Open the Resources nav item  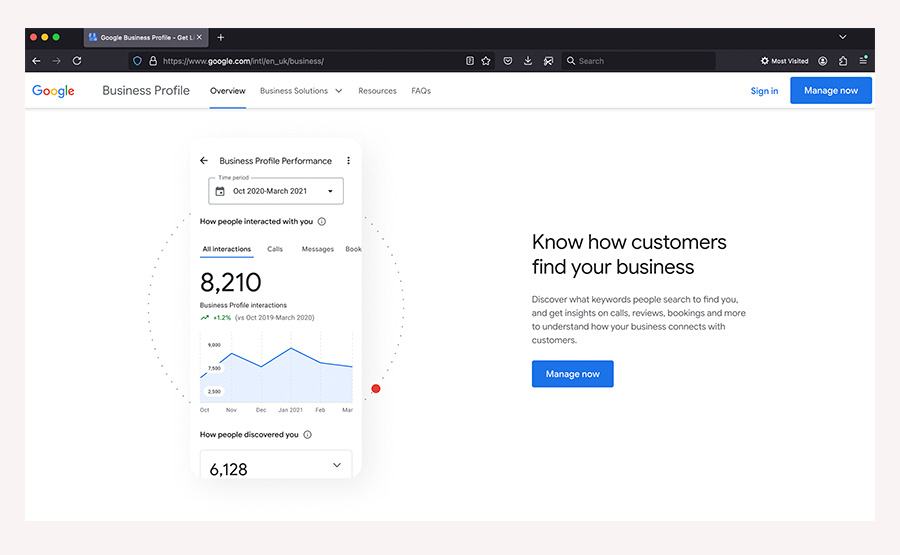(377, 91)
